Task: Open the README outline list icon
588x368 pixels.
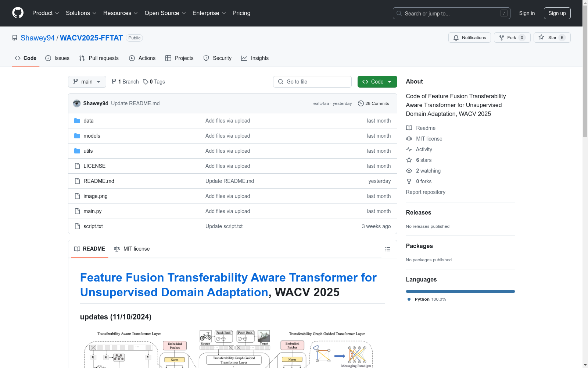Action: click(x=388, y=249)
